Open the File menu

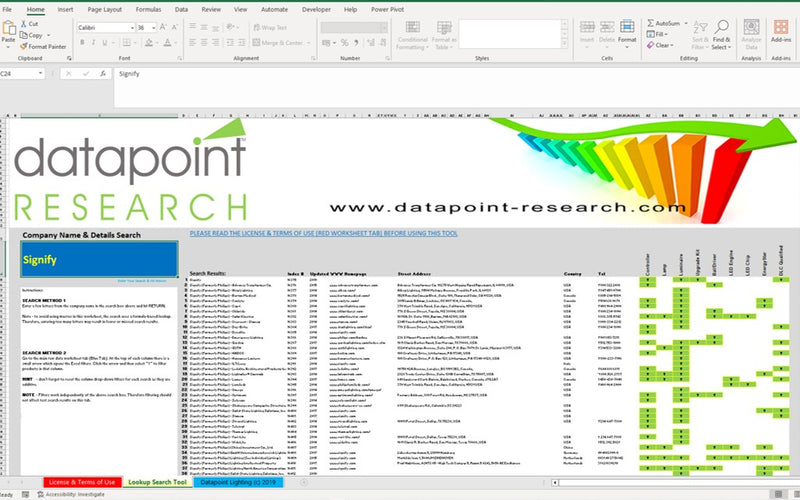tap(7, 9)
